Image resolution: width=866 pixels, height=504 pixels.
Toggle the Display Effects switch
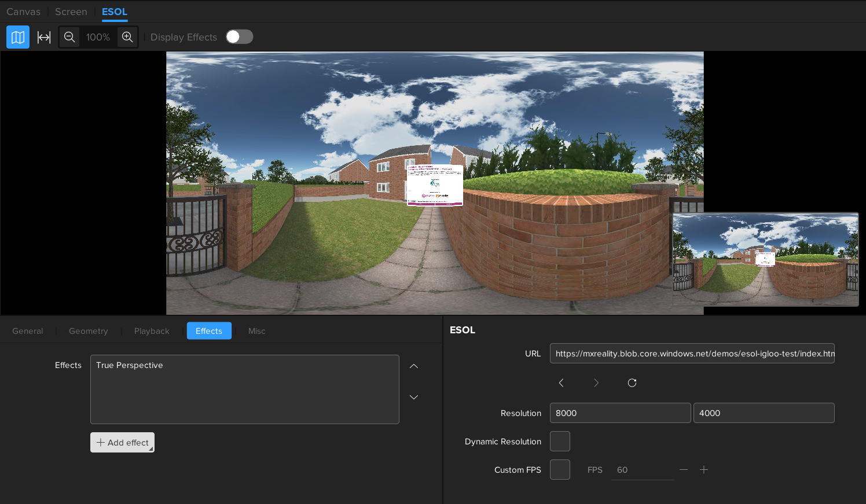pos(239,37)
